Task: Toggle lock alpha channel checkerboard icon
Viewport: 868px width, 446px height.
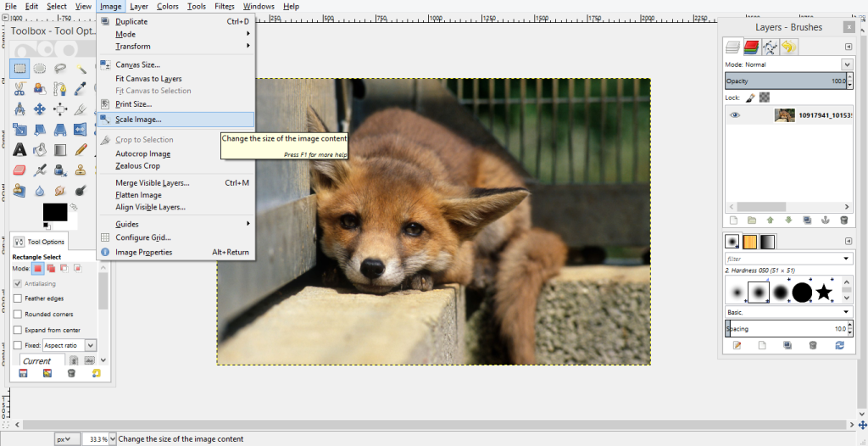Action: (x=764, y=98)
